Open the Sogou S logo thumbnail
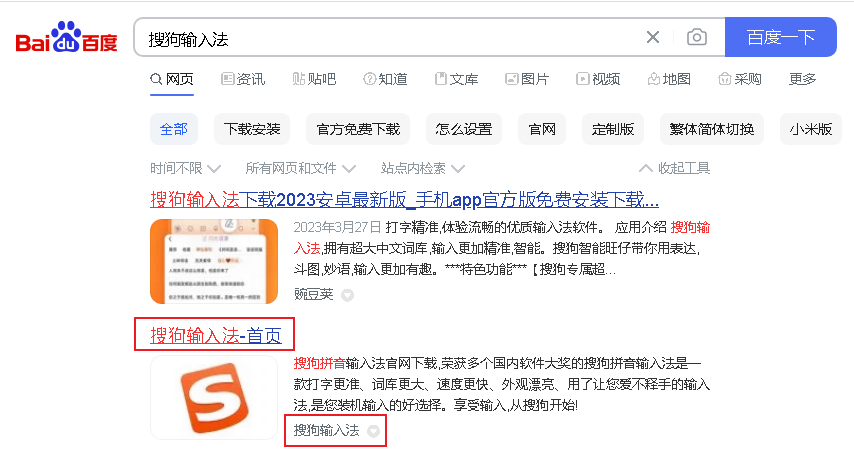The width and height of the screenshot is (854, 461). point(214,398)
